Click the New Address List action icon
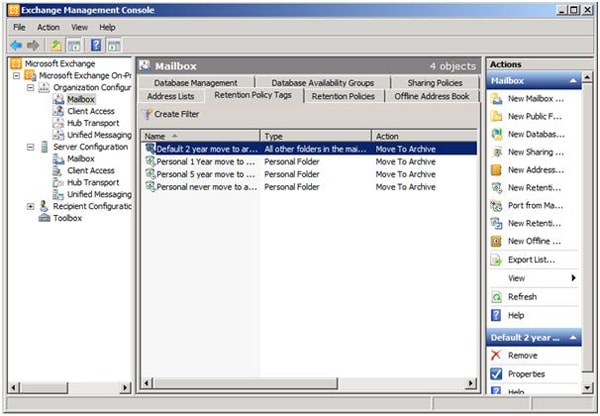Image resolution: width=600 pixels, height=416 pixels. tap(496, 170)
